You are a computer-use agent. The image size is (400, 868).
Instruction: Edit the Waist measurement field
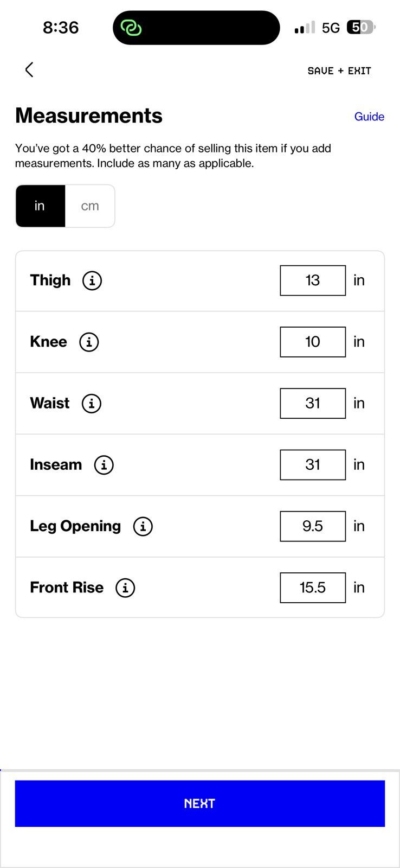[313, 403]
